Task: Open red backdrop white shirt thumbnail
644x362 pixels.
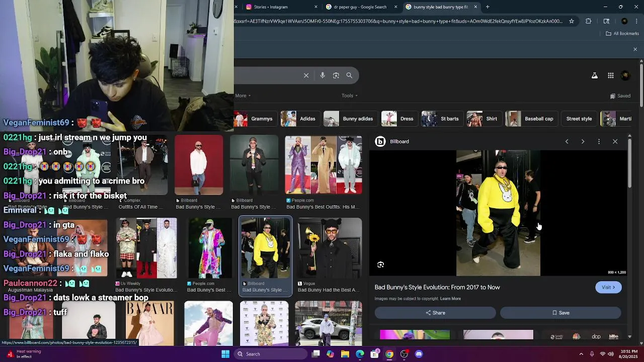Action: (199, 165)
